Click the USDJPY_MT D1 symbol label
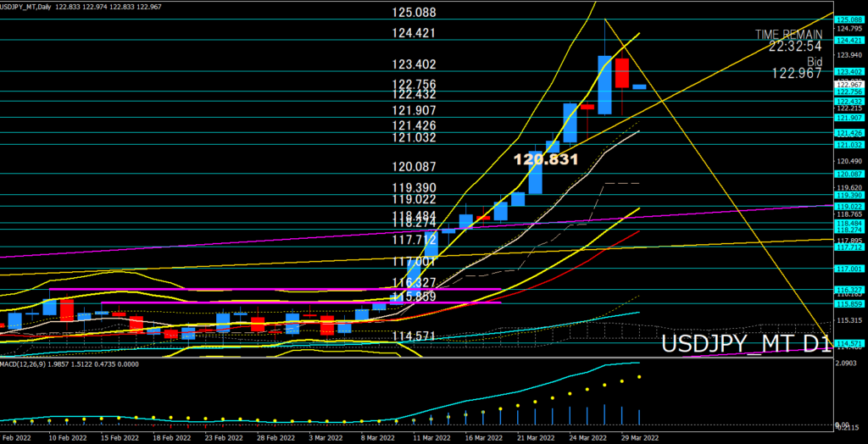The height and width of the screenshot is (444, 868). (746, 344)
